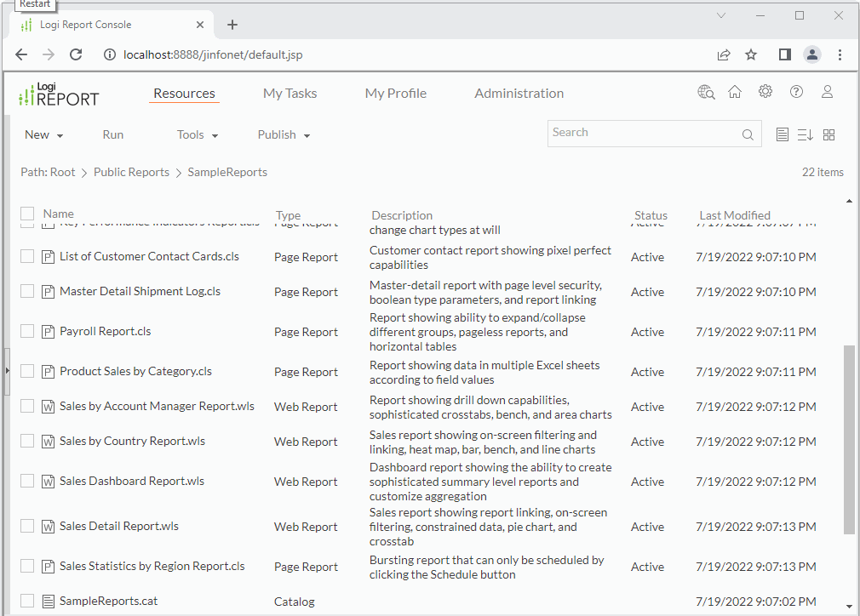
Task: Check the Payroll Report.cls checkbox
Action: [27, 331]
